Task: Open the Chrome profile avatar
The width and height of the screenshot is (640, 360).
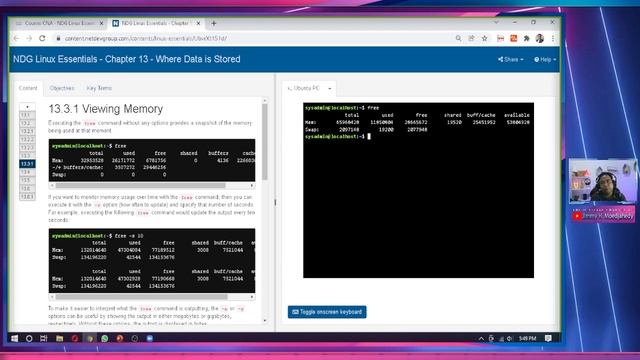Action: 540,38
